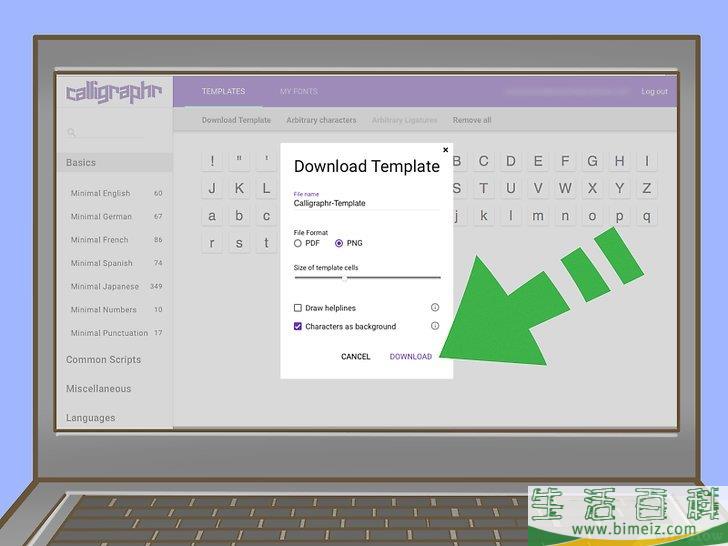Screen dimensions: 728x546
Task: Click the uppercase G character tile
Action: click(592, 161)
